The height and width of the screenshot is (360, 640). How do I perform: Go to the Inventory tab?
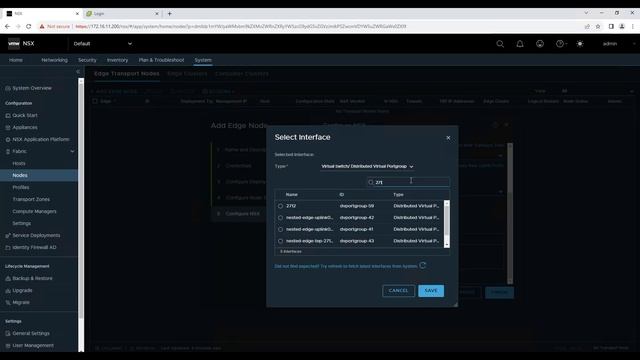coord(117,60)
